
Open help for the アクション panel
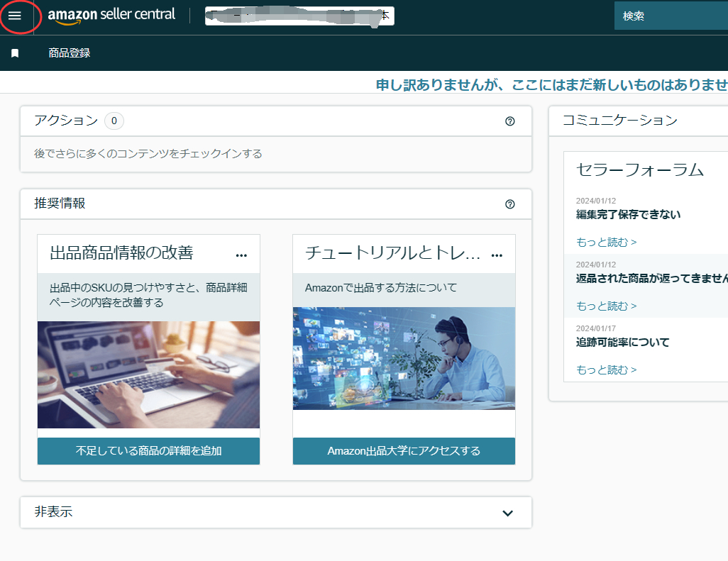tap(509, 121)
